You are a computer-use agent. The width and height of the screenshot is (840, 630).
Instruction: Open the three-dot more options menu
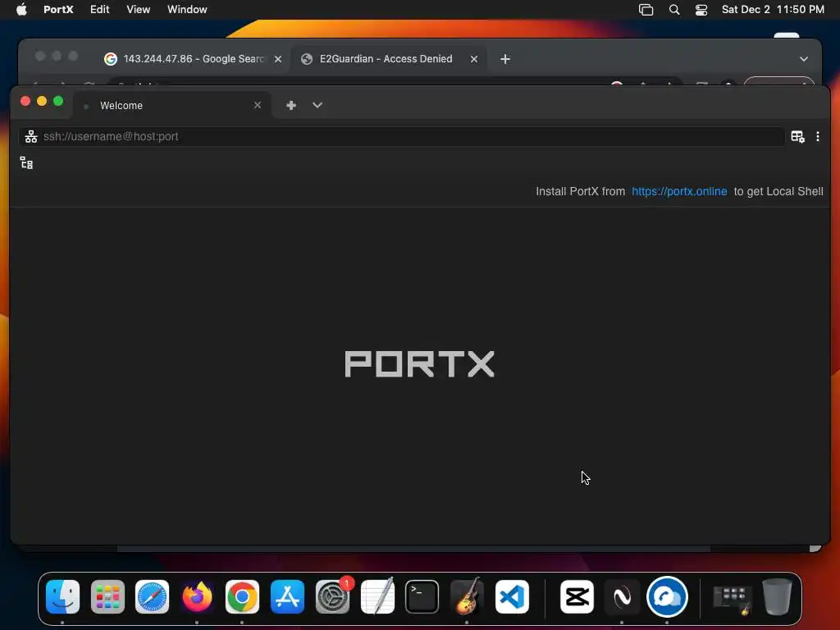point(818,137)
